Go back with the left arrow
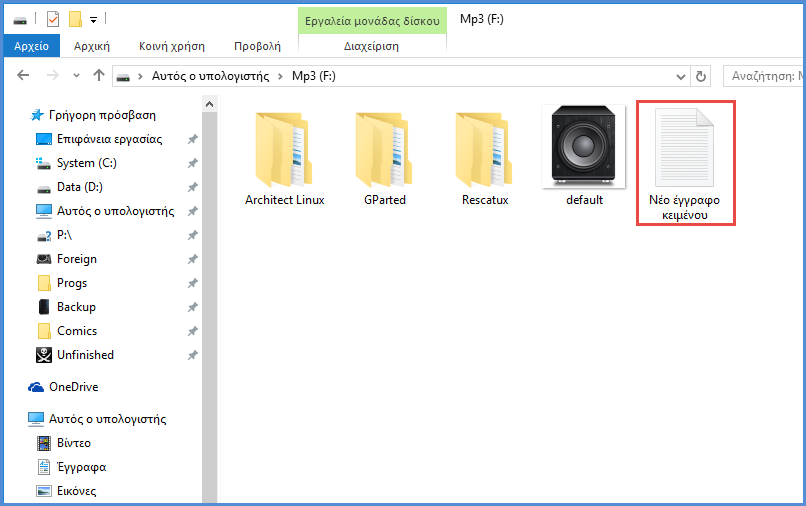Viewport: 806px width, 506px height. click(23, 76)
